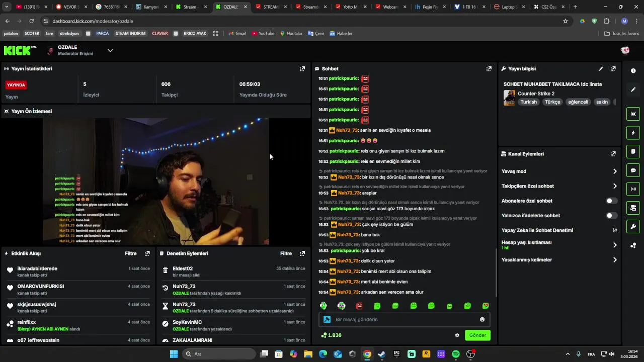Edit stream info with pencil icon in Yayın bilgisi
The image size is (644, 362).
pos(601,69)
